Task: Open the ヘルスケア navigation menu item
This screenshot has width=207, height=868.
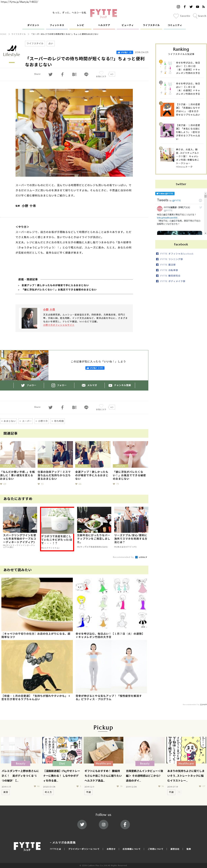Action: pos(104,25)
